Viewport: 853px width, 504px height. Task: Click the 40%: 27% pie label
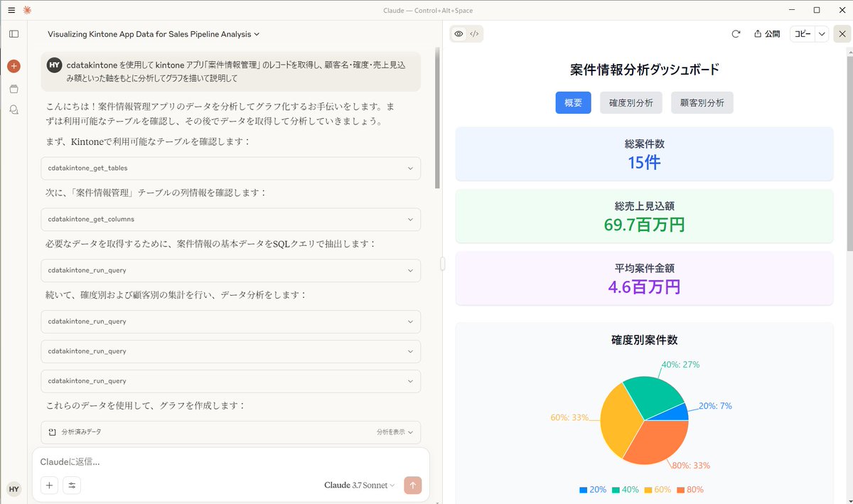click(680, 365)
